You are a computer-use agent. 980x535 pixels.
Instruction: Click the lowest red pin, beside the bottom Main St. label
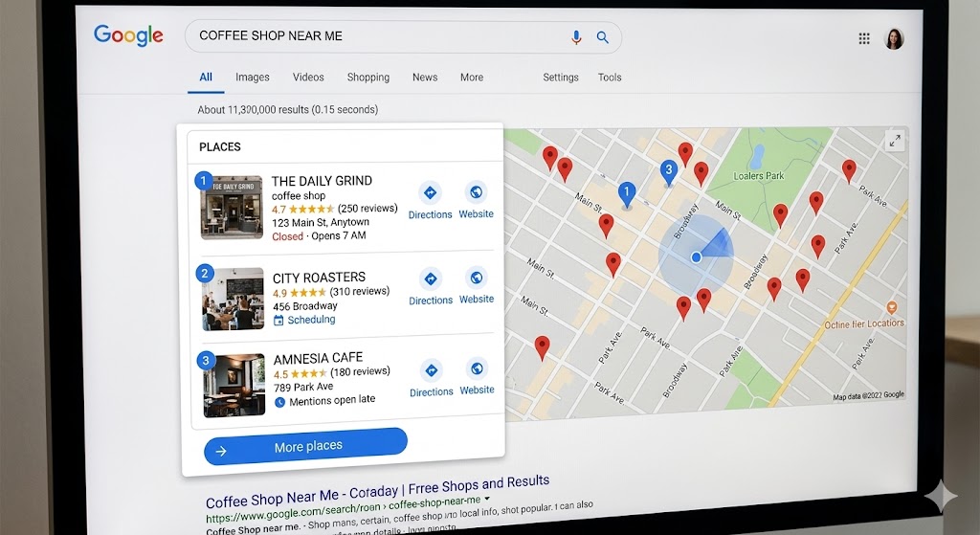pyautogui.click(x=542, y=346)
